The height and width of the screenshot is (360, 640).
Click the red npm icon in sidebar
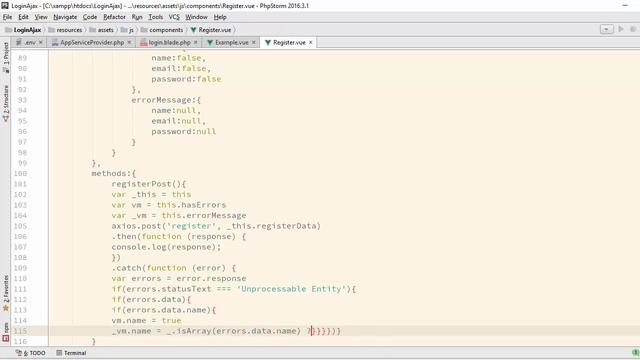click(6, 338)
